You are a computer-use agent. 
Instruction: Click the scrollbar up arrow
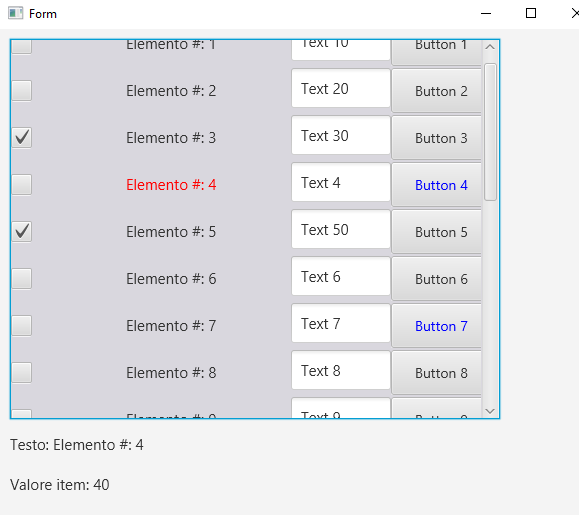490,47
